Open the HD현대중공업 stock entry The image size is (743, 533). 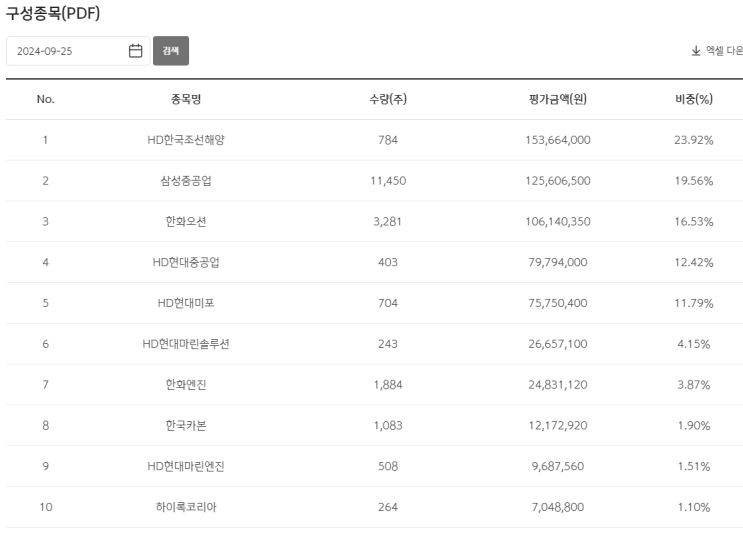(x=186, y=262)
